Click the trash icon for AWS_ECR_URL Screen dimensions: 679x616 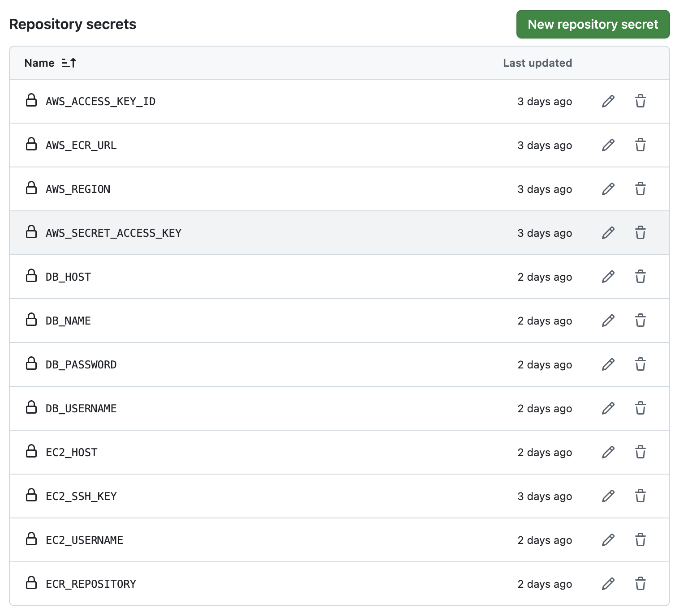pyautogui.click(x=640, y=145)
